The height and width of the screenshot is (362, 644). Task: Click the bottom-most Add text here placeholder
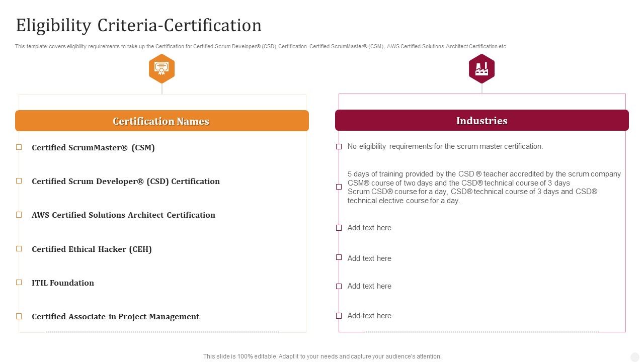point(369,316)
